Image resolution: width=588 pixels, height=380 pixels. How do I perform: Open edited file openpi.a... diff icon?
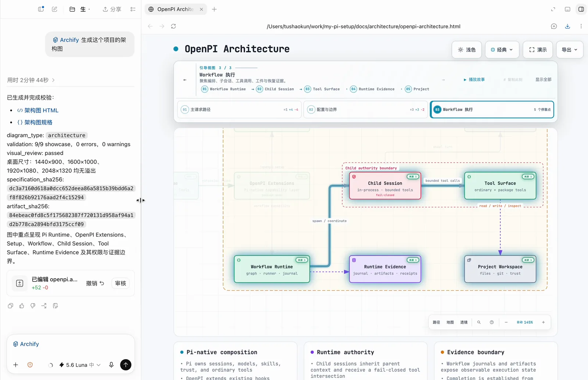[20, 283]
